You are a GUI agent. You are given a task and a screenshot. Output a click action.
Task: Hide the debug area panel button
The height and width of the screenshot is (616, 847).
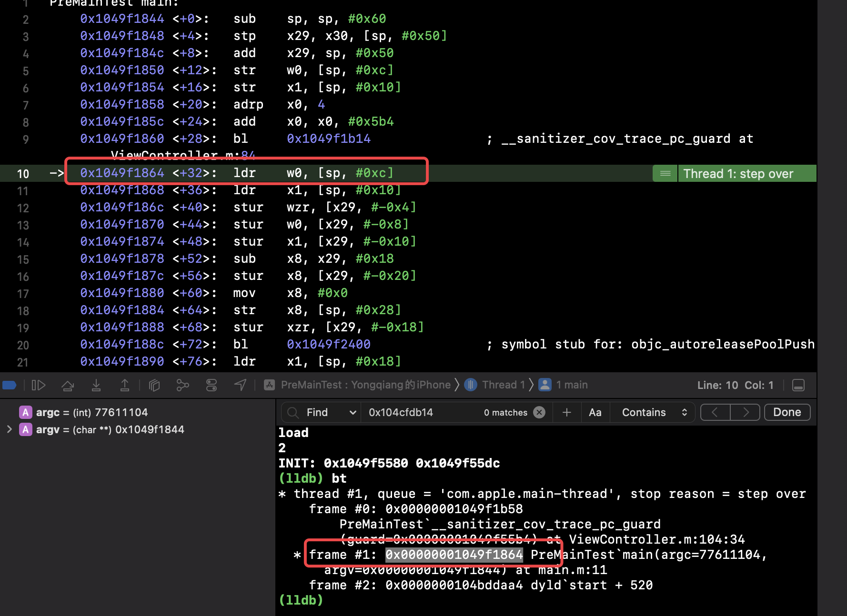pyautogui.click(x=798, y=385)
